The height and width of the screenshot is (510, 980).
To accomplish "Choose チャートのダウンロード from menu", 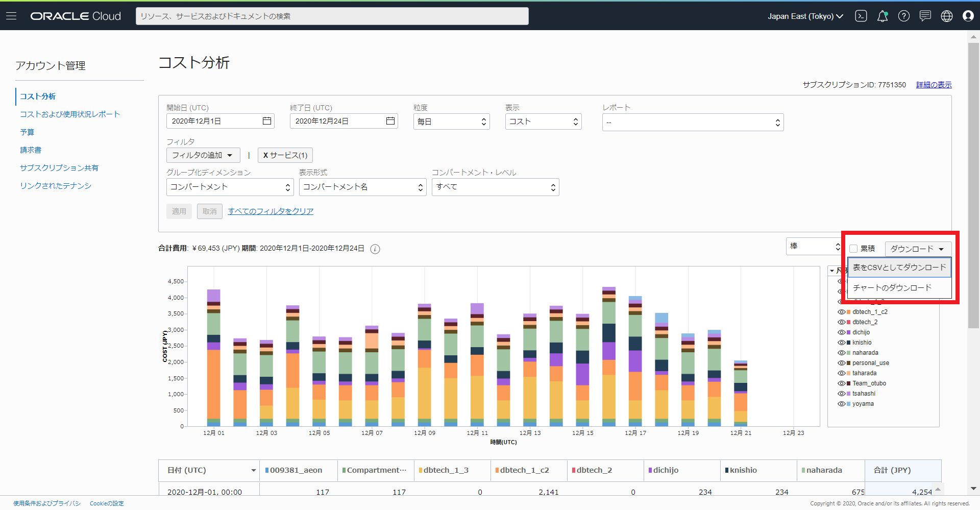I will (x=892, y=288).
